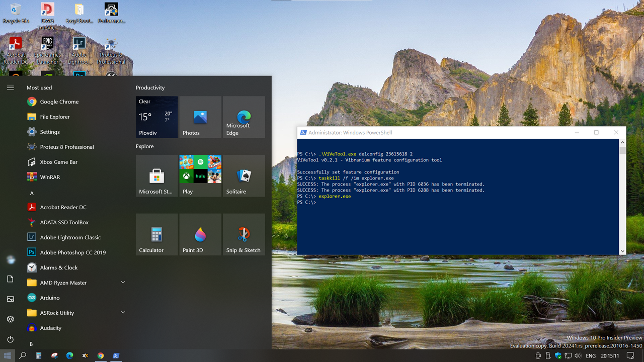The height and width of the screenshot is (362, 644).
Task: Open File Explorer from the Start menu list
Action: (75, 117)
